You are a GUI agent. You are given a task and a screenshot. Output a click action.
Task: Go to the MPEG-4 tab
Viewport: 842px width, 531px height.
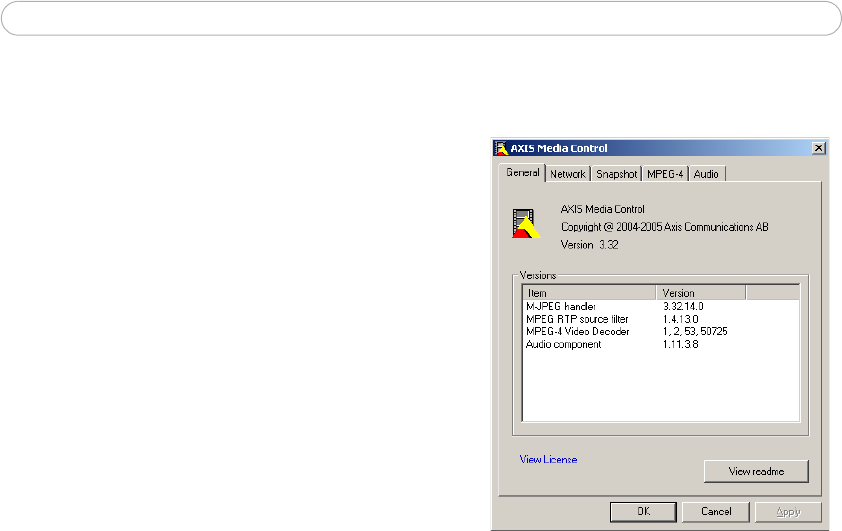click(665, 174)
